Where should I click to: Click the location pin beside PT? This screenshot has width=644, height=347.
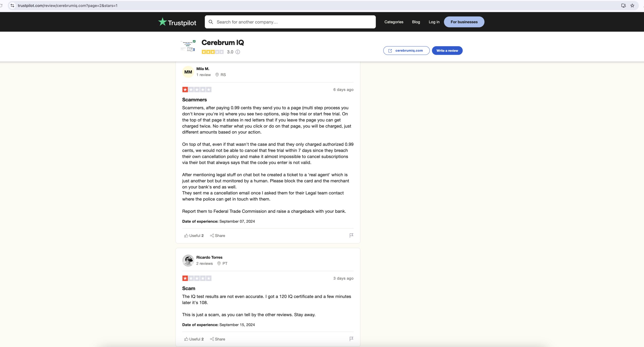219,264
